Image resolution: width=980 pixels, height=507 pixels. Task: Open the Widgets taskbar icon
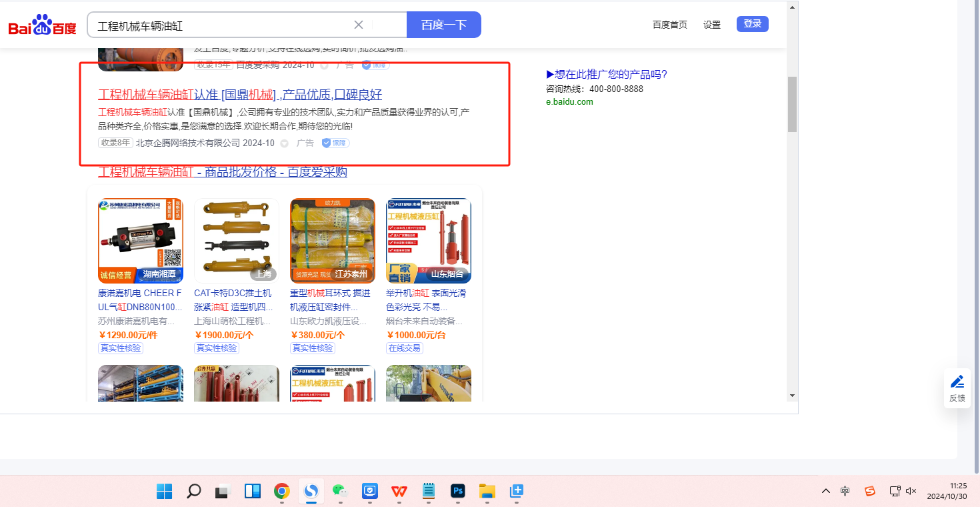point(252,492)
